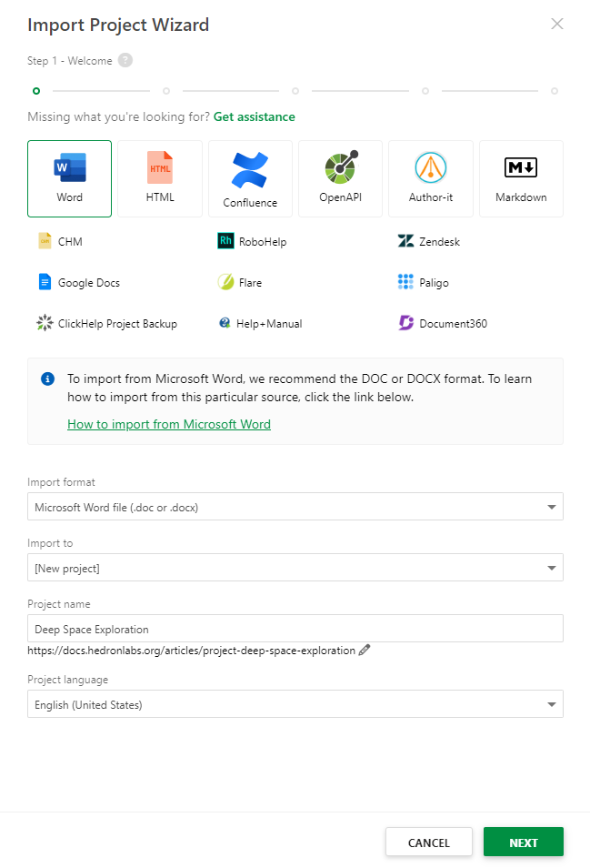Open the Import format dropdown
This screenshot has width=590, height=868.
coord(295,507)
